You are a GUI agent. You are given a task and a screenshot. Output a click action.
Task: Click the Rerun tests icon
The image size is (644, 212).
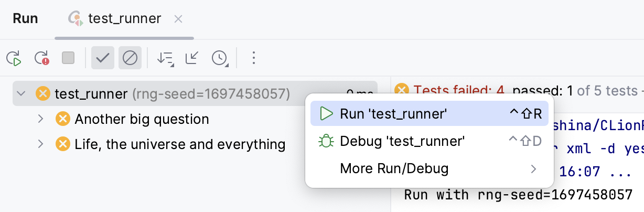click(14, 58)
